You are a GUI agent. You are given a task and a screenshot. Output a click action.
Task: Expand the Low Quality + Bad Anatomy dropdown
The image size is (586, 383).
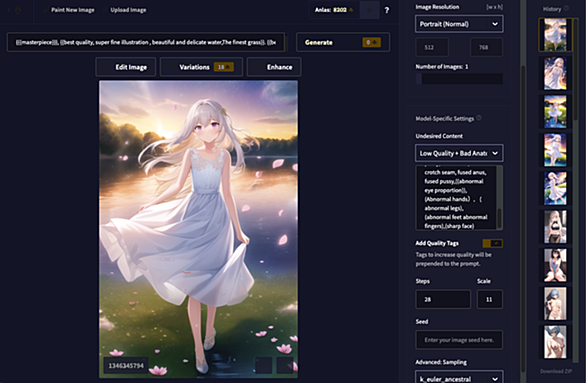[x=459, y=153]
